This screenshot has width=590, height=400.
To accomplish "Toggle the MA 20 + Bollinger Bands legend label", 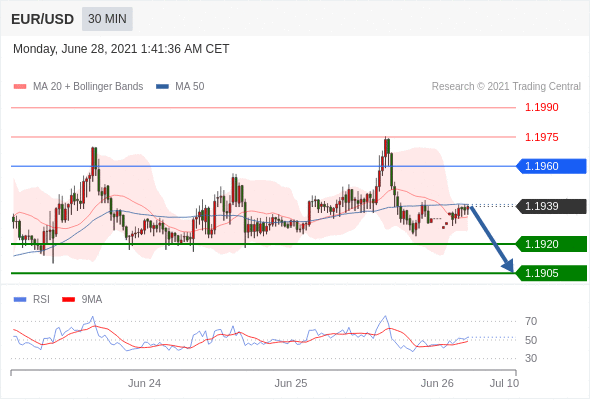I will click(x=88, y=87).
